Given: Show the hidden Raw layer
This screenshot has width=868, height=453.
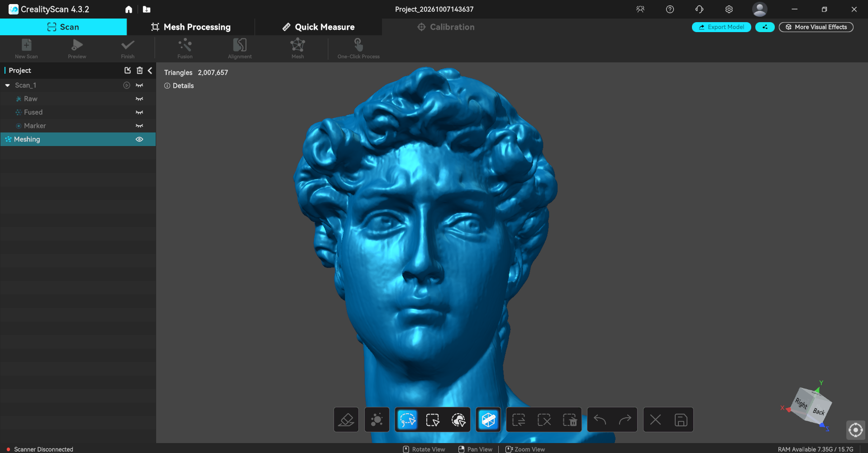Looking at the screenshot, I should (x=139, y=99).
